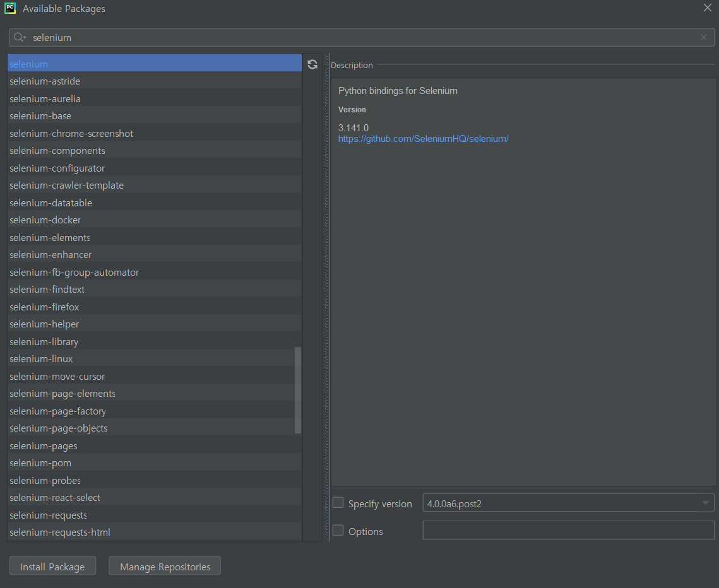Select the selenium package row
Screen dimensions: 719x588
click(x=155, y=63)
